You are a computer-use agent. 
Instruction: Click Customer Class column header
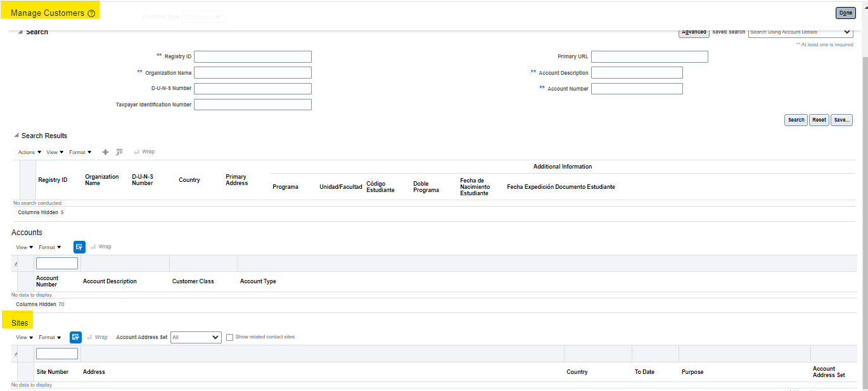193,281
